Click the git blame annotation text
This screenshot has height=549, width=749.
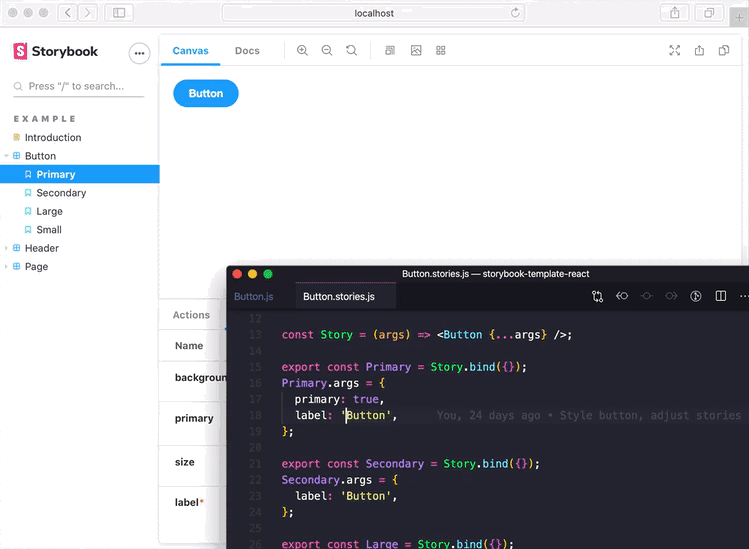[588, 415]
